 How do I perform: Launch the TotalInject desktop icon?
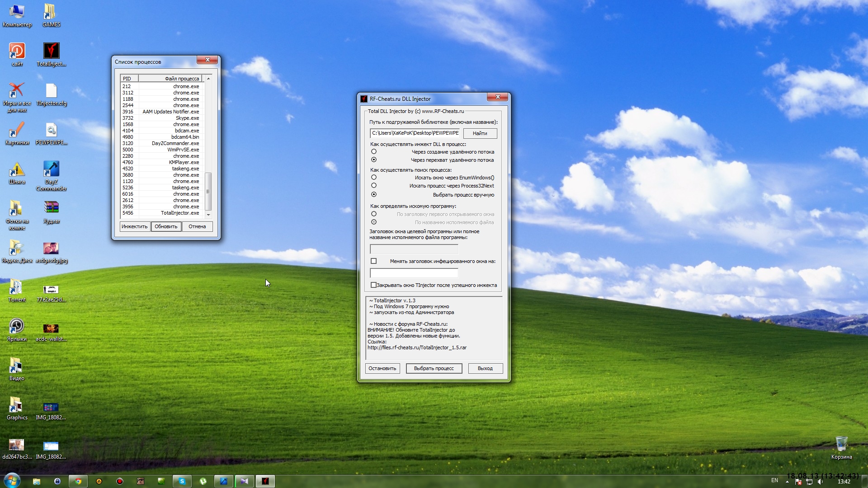51,55
